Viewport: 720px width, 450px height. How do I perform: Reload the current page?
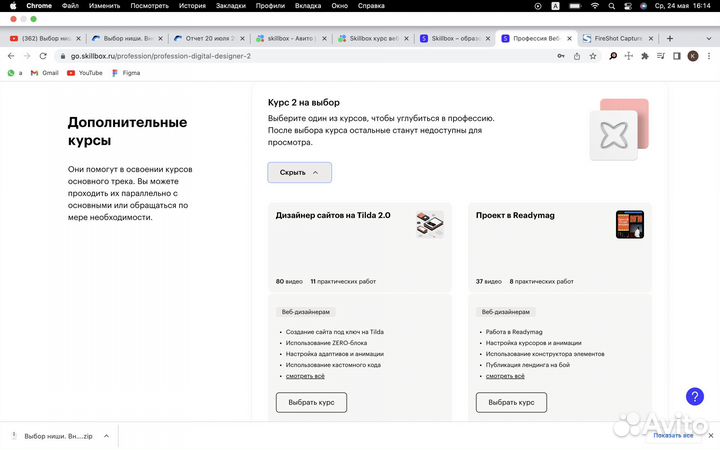coord(43,56)
